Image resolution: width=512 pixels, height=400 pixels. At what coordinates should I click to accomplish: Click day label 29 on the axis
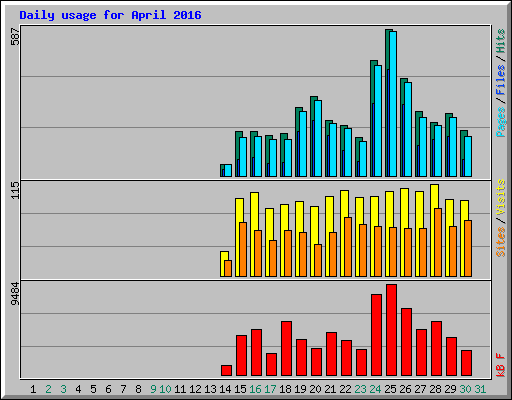pyautogui.click(x=450, y=389)
